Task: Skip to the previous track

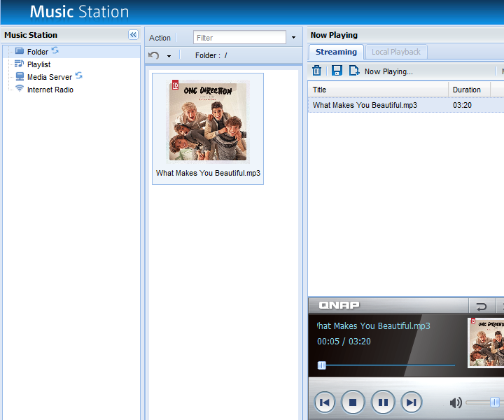Action: pos(324,402)
